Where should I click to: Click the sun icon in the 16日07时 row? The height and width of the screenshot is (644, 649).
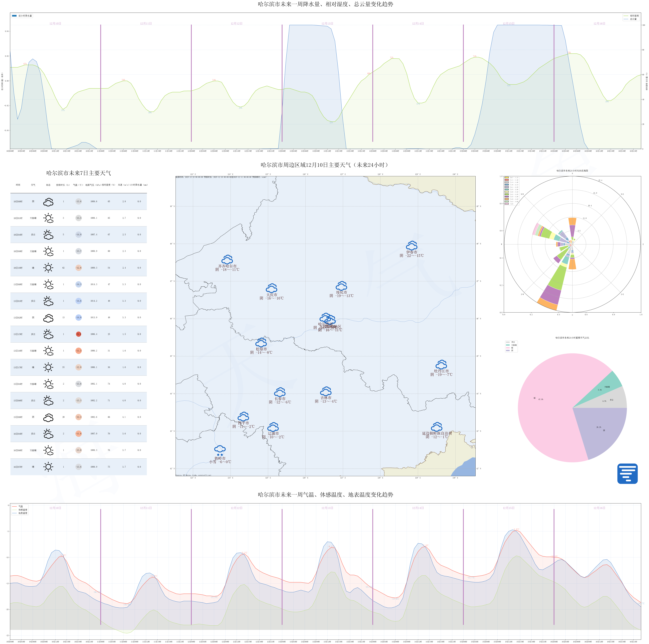click(x=48, y=467)
